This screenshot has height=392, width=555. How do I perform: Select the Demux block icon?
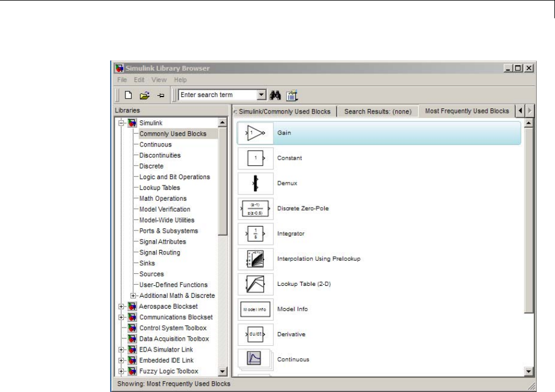[255, 183]
